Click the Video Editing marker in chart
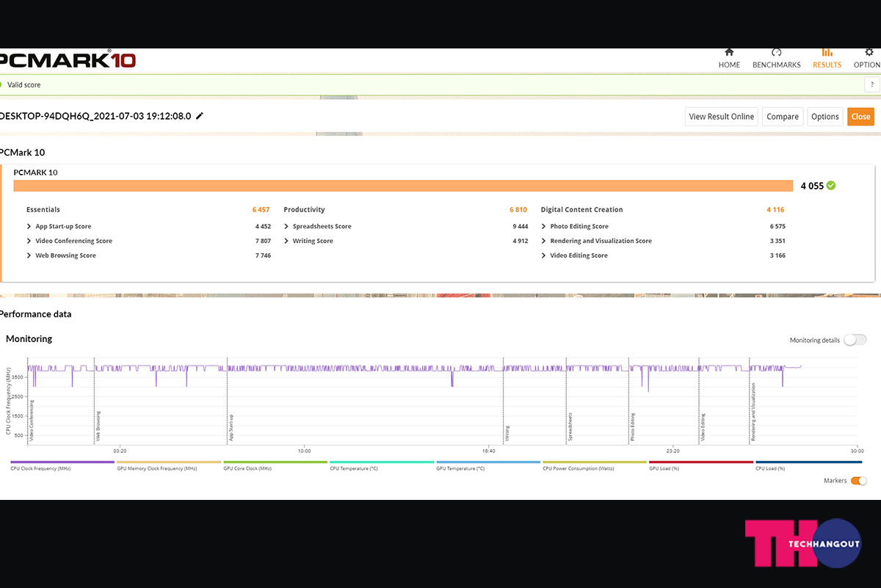The image size is (881, 588). [703, 427]
